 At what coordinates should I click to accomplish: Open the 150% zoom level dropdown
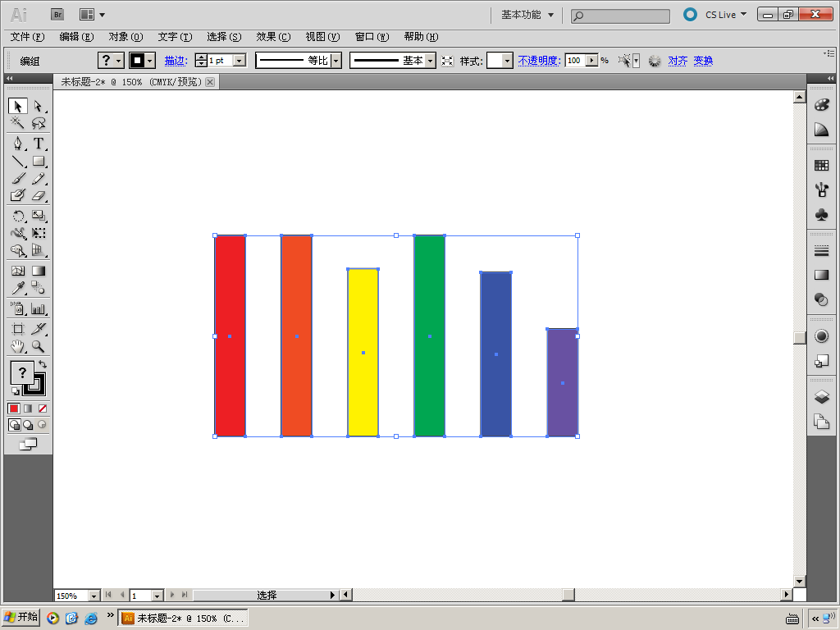point(94,596)
